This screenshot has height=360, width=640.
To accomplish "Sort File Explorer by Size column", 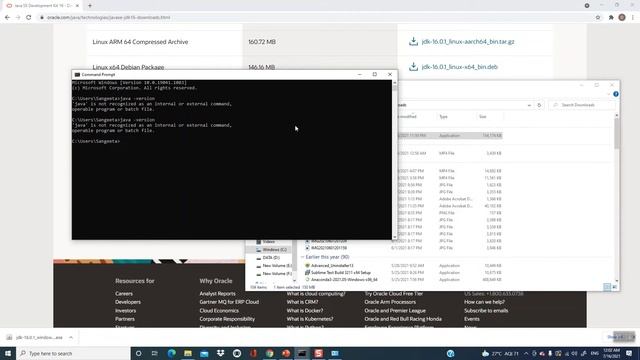I will [x=483, y=117].
